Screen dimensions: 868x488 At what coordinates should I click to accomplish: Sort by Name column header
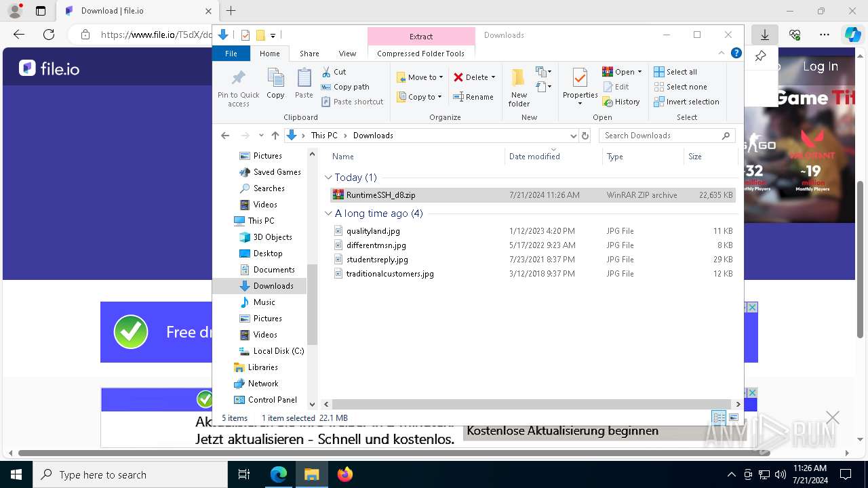tap(416, 157)
